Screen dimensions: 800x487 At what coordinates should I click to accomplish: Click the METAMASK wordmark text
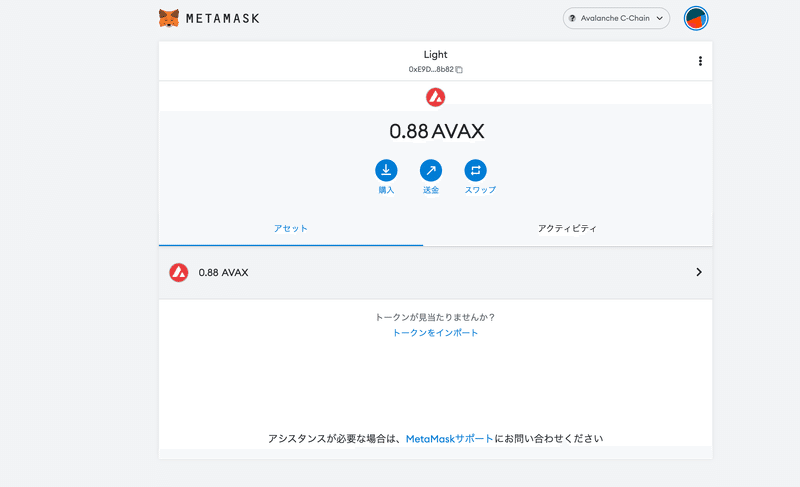coord(222,19)
